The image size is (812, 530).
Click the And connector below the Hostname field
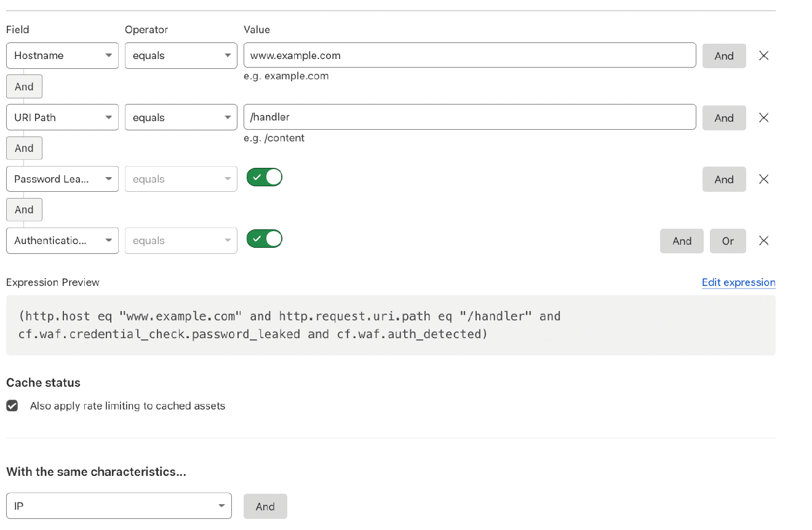tap(24, 87)
